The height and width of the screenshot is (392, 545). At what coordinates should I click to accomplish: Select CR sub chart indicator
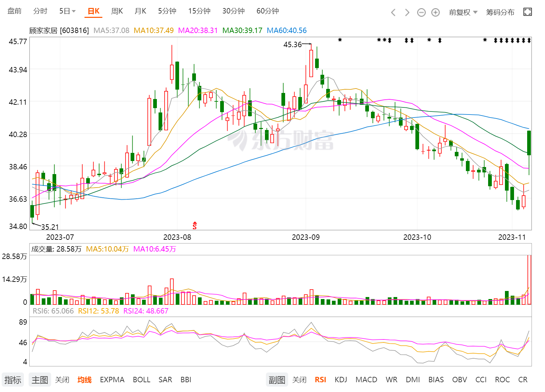[x=523, y=380]
